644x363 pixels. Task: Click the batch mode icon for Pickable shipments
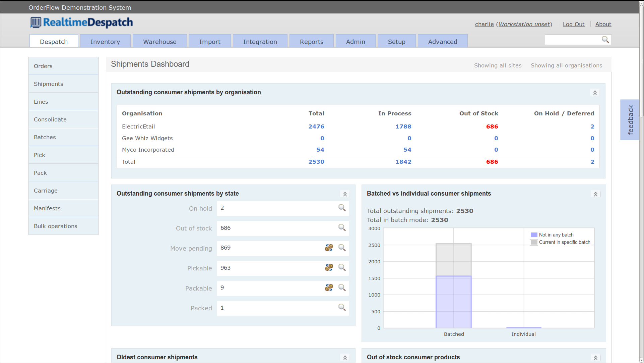(x=329, y=267)
